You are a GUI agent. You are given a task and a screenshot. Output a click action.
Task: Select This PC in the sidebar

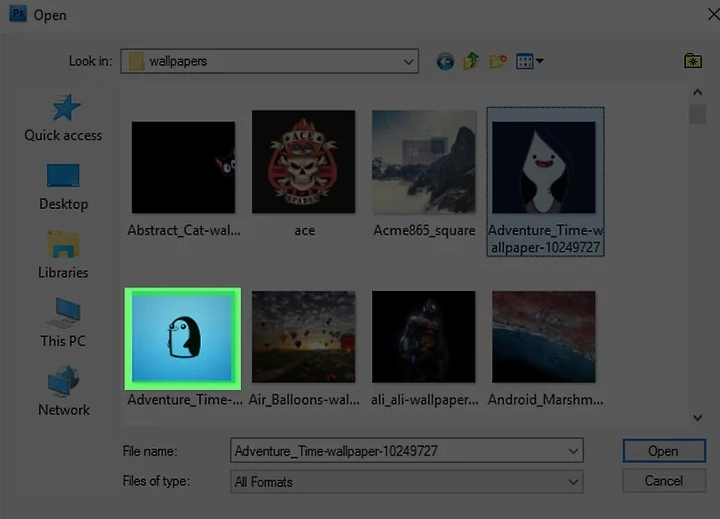(x=63, y=323)
